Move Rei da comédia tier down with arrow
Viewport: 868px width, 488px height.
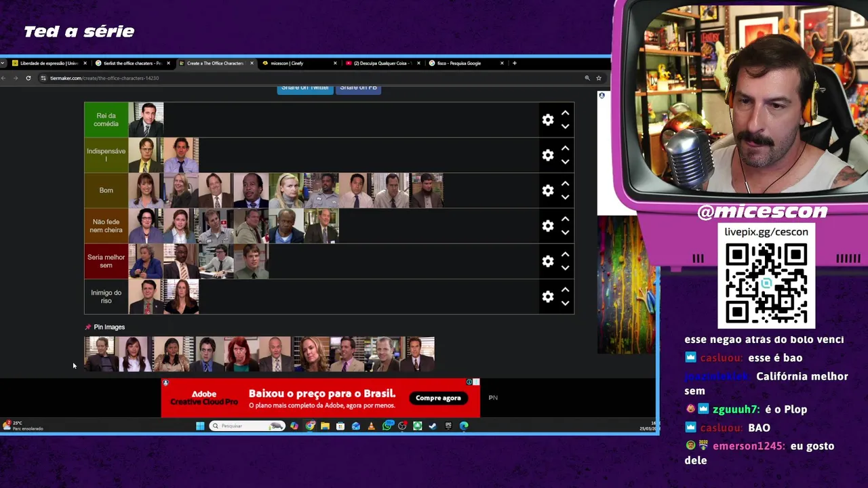(565, 127)
